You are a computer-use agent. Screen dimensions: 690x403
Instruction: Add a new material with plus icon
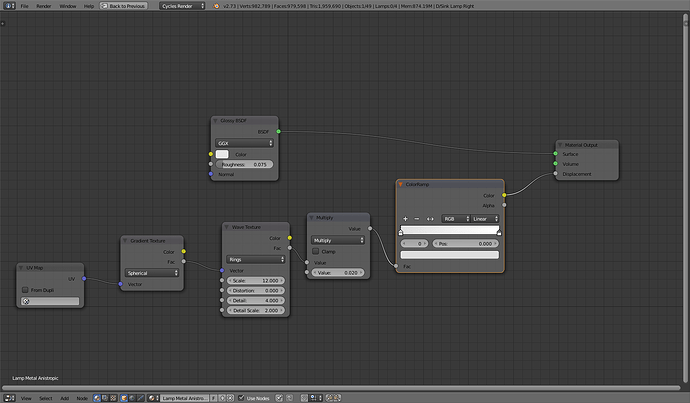click(222, 398)
